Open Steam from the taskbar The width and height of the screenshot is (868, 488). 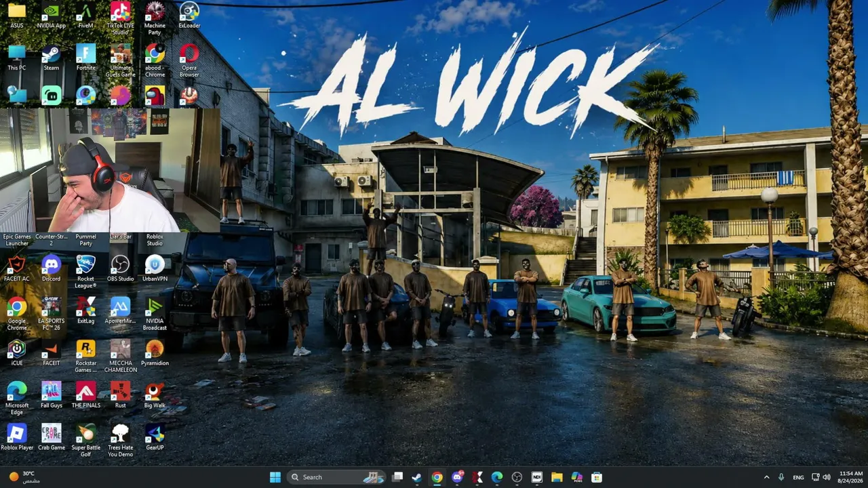417,477
